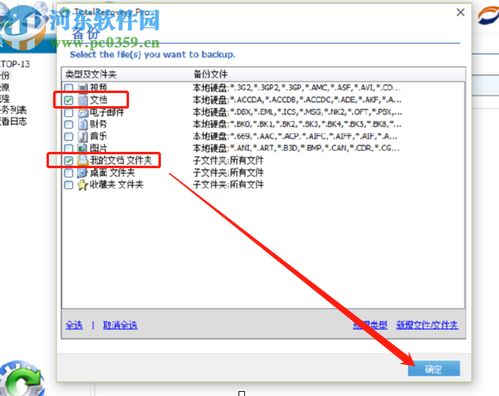The image size is (499, 396).
Task: Close the backup dialog with the X
Action: point(461,12)
